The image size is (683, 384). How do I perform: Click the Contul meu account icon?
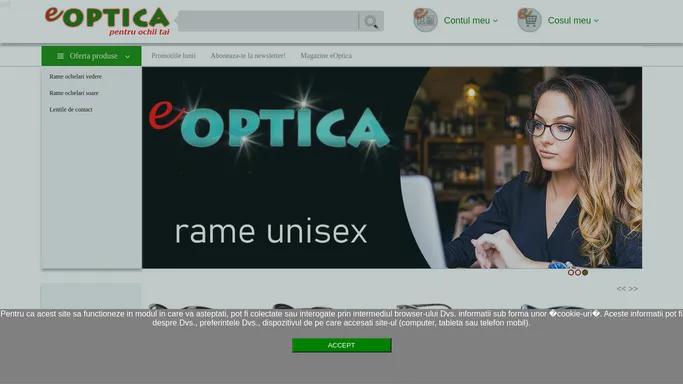click(425, 20)
